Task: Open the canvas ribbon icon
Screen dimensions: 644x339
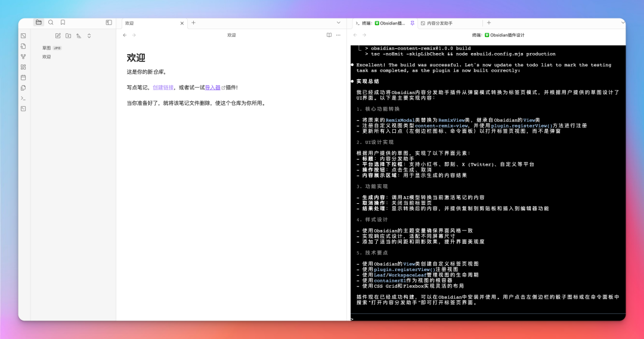Action: point(23,67)
